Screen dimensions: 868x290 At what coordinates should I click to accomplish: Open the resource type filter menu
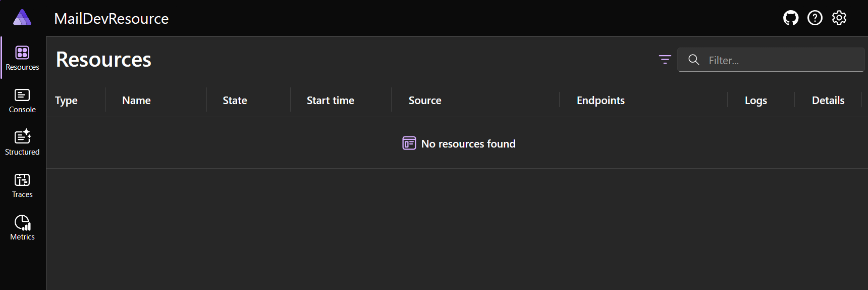(x=665, y=60)
